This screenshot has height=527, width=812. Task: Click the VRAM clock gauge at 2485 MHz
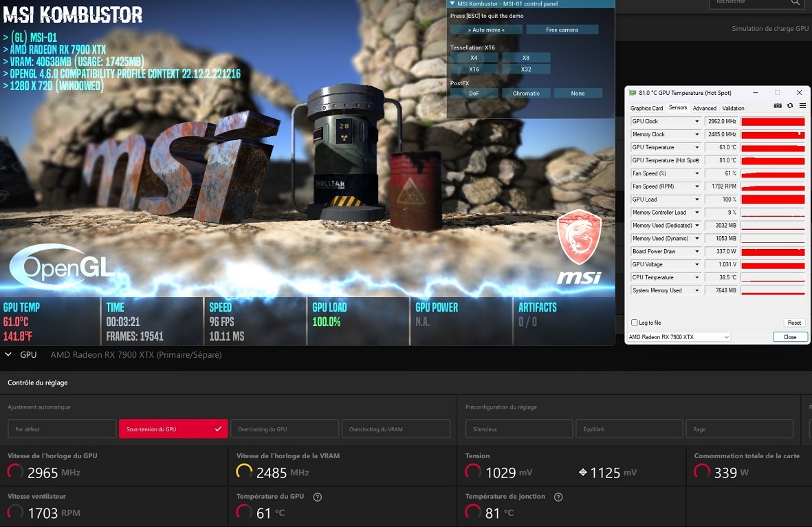coord(244,472)
